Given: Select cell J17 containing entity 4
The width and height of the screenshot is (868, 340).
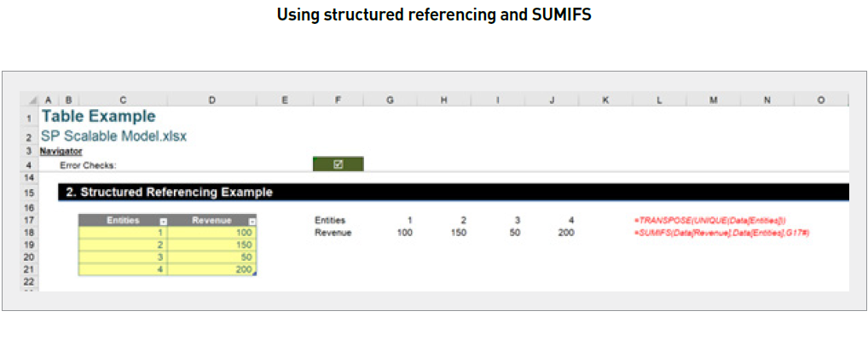Looking at the screenshot, I should click(552, 221).
